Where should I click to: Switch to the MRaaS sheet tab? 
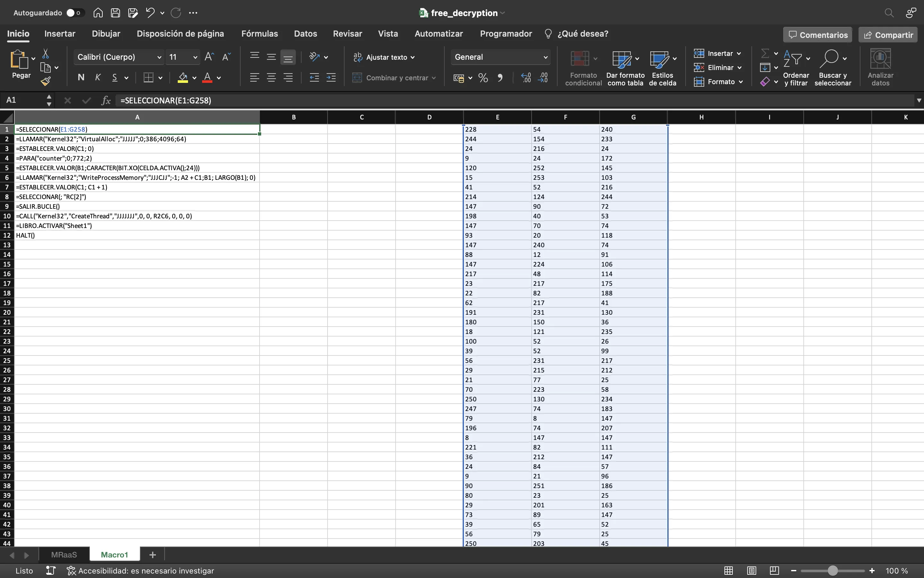[x=64, y=554]
